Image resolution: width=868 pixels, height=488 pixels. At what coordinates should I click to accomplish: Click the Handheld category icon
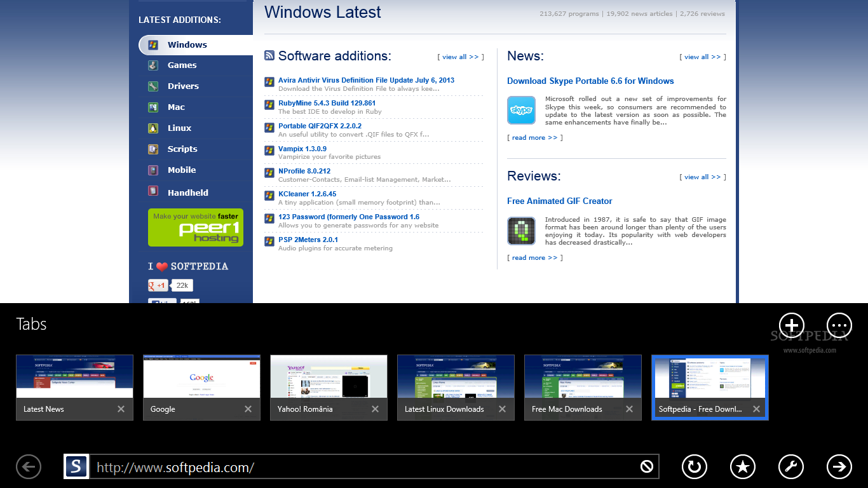(153, 191)
